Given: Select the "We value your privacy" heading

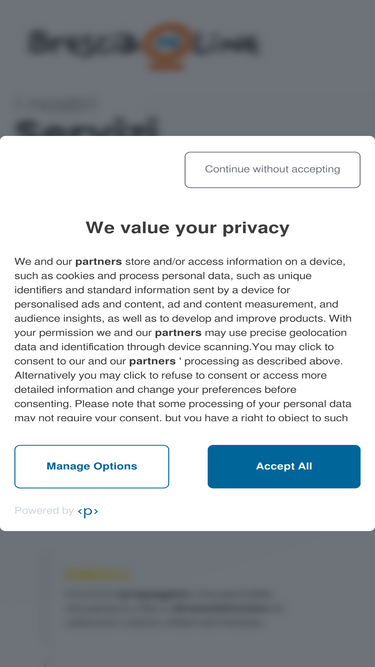Looking at the screenshot, I should tap(188, 228).
